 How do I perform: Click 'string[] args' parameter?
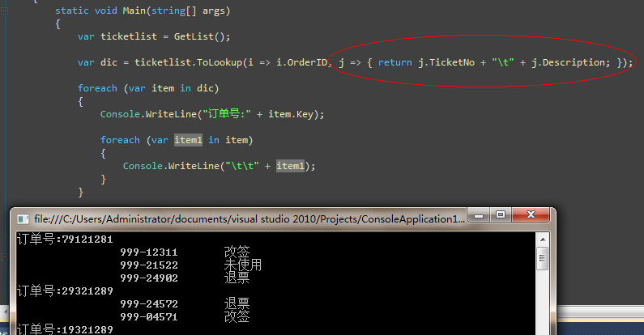click(188, 11)
